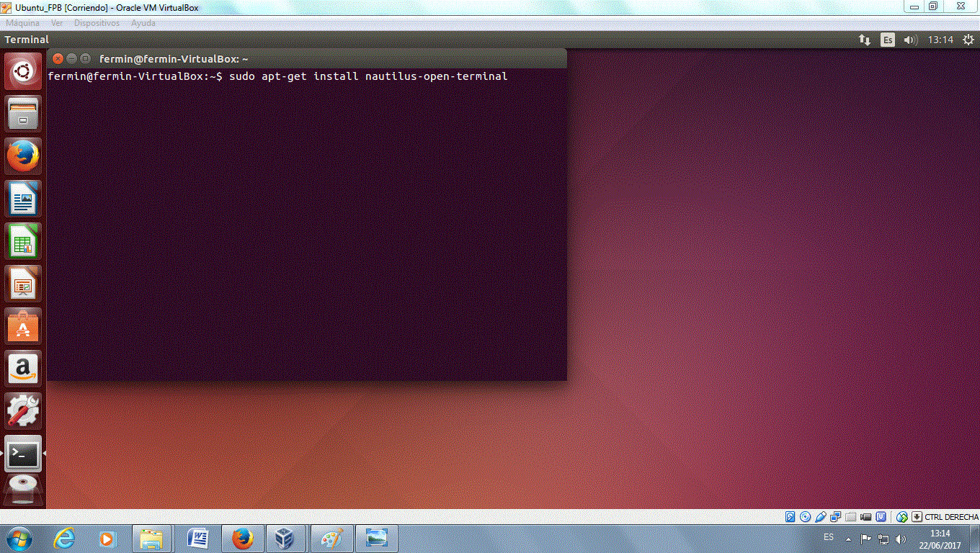The height and width of the screenshot is (553, 980).
Task: Open the session gear menu in Ubuntu panel
Action: 967,40
